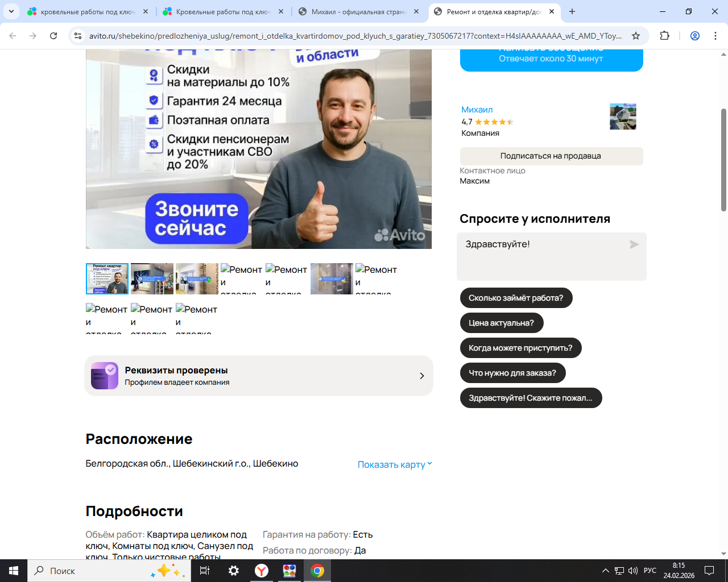Switch the 'РУС' input language indicator
This screenshot has width=728, height=582.
click(x=650, y=571)
